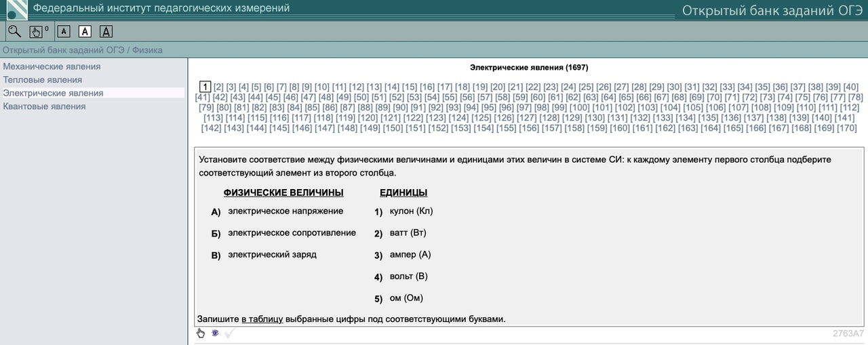Open Квантовые явления section
The width and height of the screenshot is (868, 345).
(44, 106)
